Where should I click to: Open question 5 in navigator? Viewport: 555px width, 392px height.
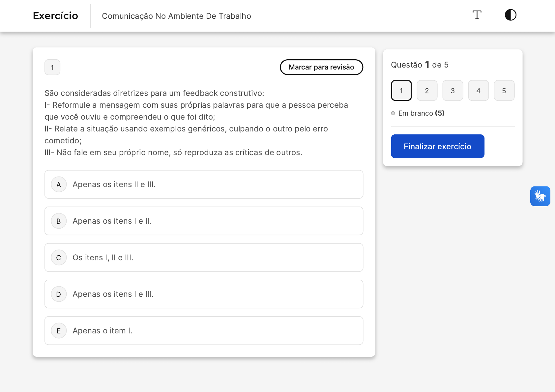pos(504,91)
